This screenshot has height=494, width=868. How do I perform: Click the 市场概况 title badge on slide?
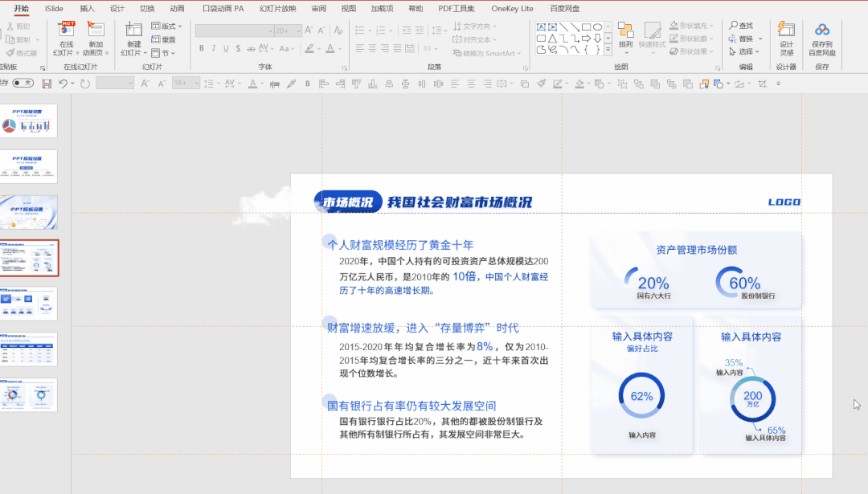point(348,202)
